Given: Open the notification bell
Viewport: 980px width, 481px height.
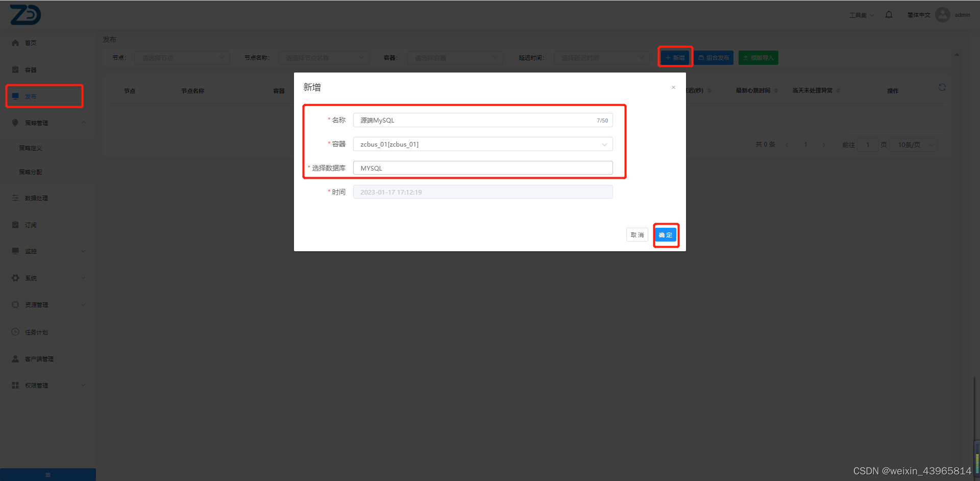Looking at the screenshot, I should (x=889, y=15).
